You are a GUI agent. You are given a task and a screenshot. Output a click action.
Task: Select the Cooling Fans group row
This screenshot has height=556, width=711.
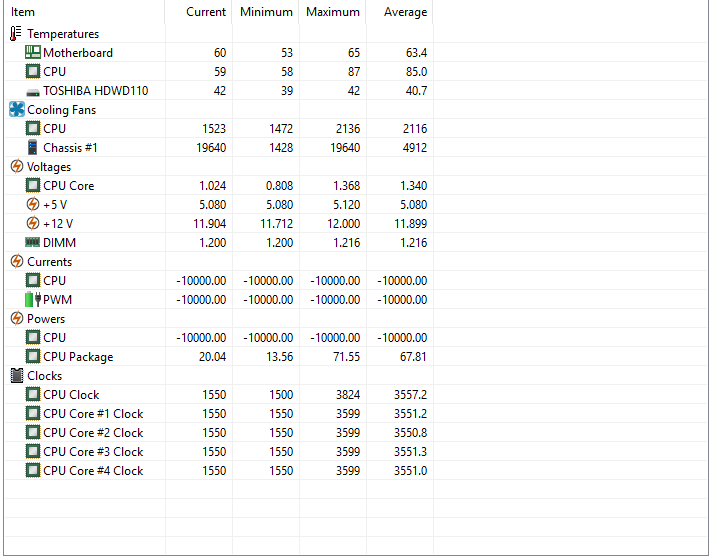click(62, 110)
